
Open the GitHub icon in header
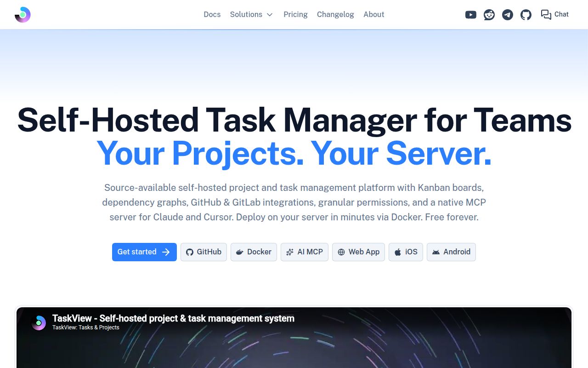[x=526, y=15]
